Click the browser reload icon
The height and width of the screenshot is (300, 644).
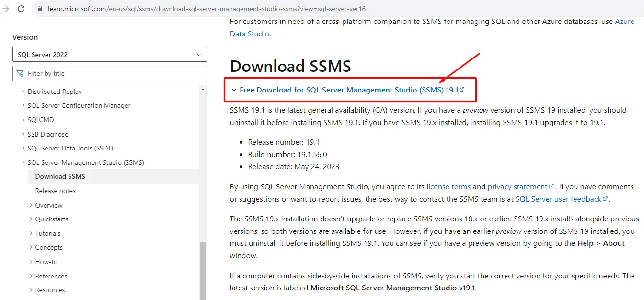[21, 9]
